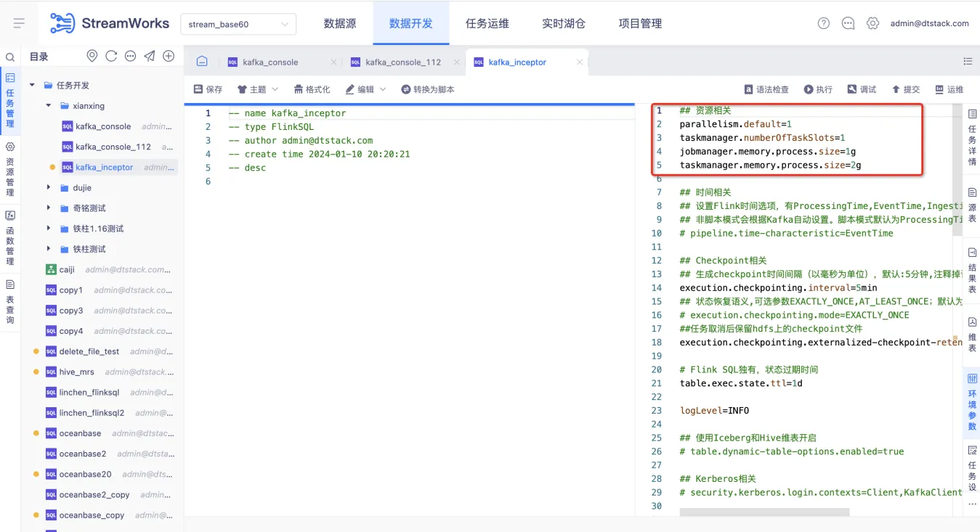This screenshot has width=980, height=532.
Task: Expand the 奇铭测试 folder
Action: 49,208
